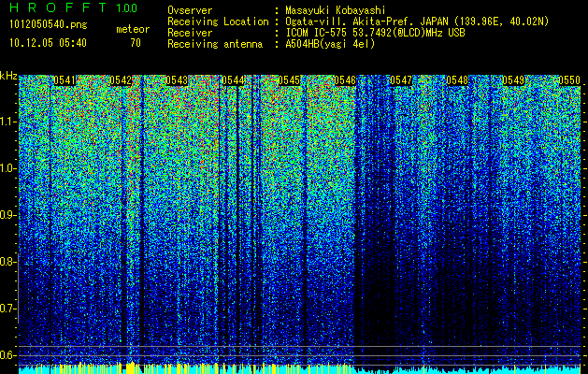Click the 0542 time marker
Image resolution: width=588 pixels, height=374 pixels.
pyautogui.click(x=121, y=80)
